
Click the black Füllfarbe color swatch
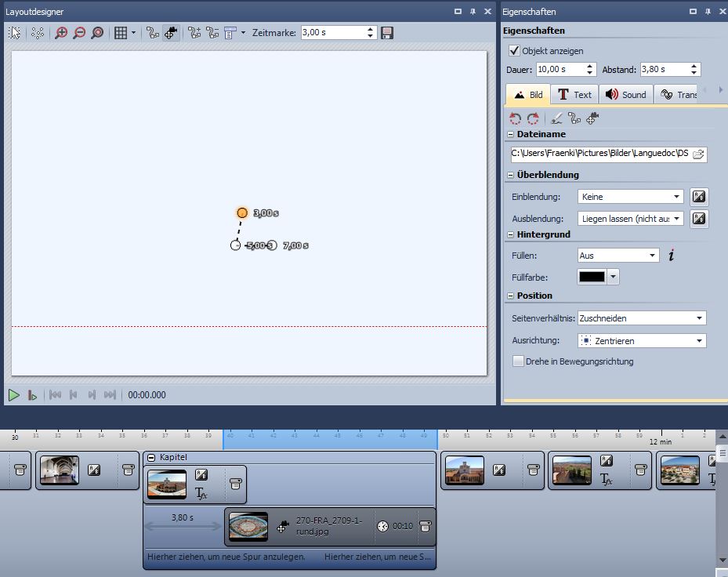(592, 277)
